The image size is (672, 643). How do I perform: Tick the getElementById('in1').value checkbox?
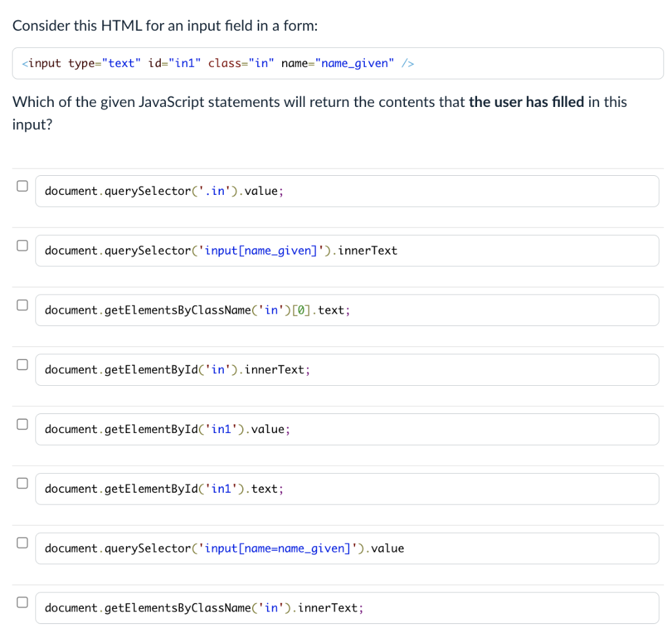[x=22, y=424]
